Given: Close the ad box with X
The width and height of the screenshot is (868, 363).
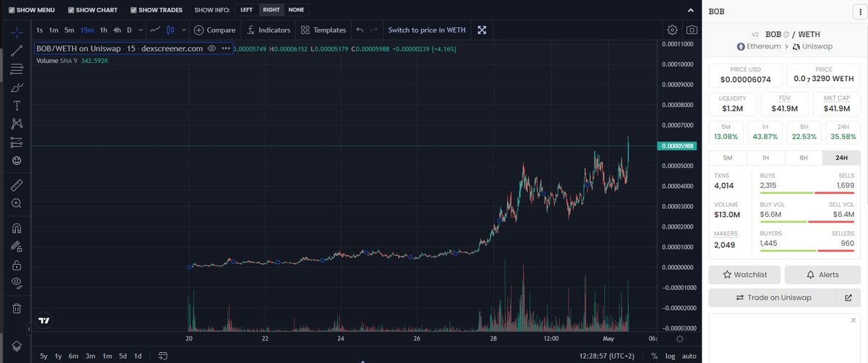Looking at the screenshot, I should 854,320.
